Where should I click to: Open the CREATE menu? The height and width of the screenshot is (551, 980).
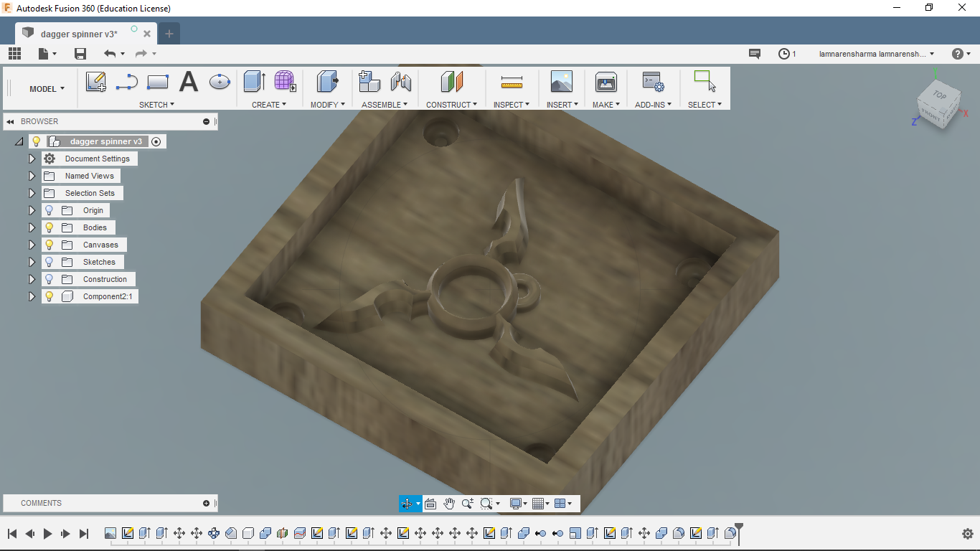[269, 105]
